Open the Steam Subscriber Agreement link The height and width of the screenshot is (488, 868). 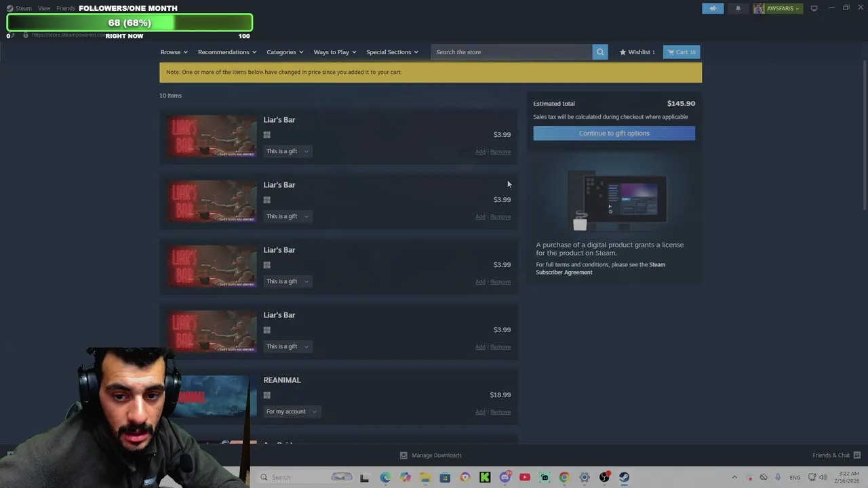pyautogui.click(x=600, y=268)
